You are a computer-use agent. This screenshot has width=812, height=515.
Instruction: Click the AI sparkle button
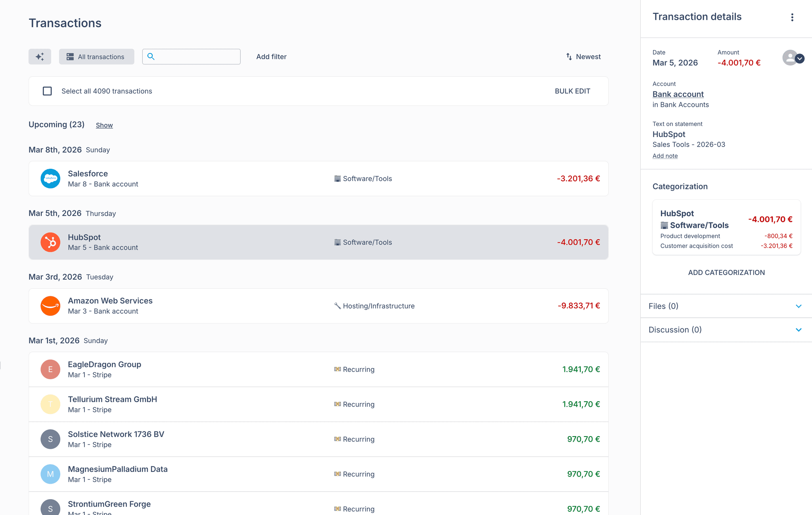click(40, 57)
